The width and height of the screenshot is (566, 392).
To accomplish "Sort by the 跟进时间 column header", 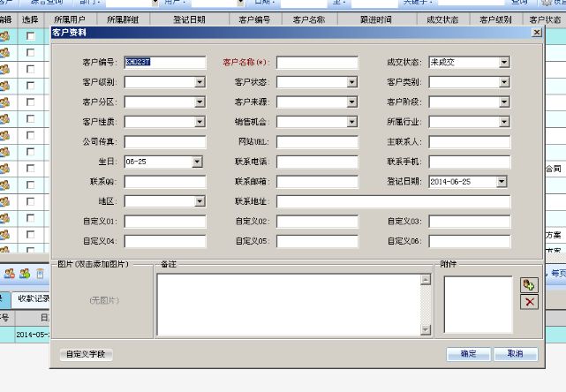I will pos(376,19).
